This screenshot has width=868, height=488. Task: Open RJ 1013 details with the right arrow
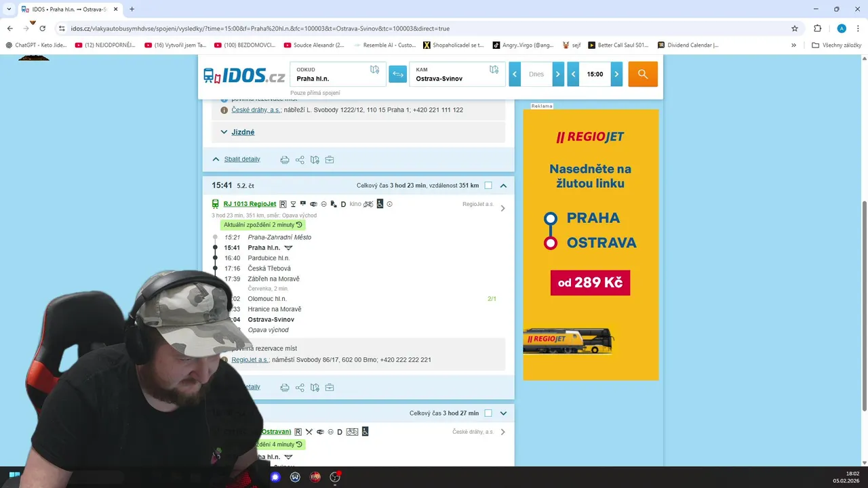pyautogui.click(x=502, y=208)
